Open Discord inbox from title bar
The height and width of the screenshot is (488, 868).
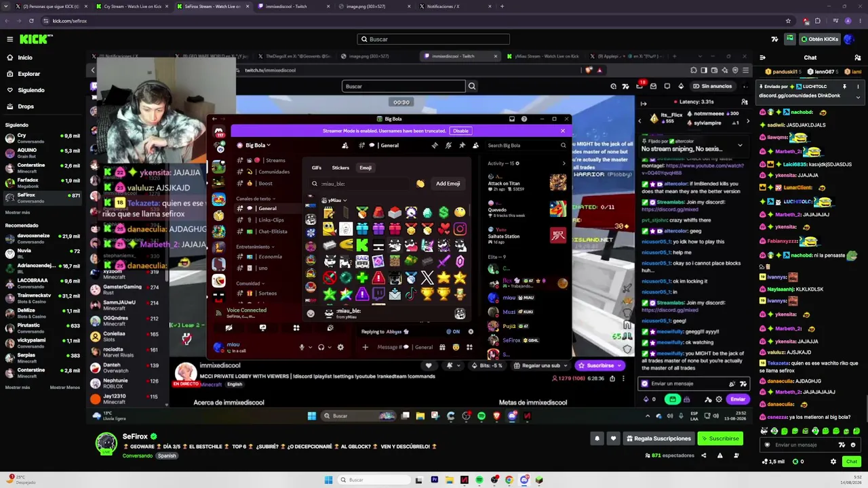point(512,119)
